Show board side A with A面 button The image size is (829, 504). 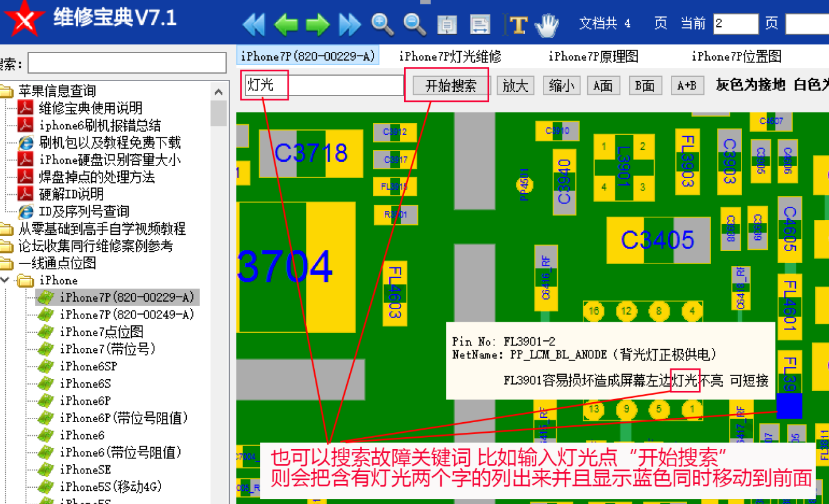(603, 86)
